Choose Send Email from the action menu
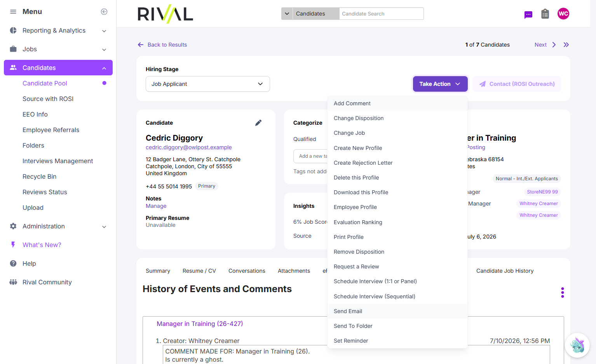 pos(397,311)
